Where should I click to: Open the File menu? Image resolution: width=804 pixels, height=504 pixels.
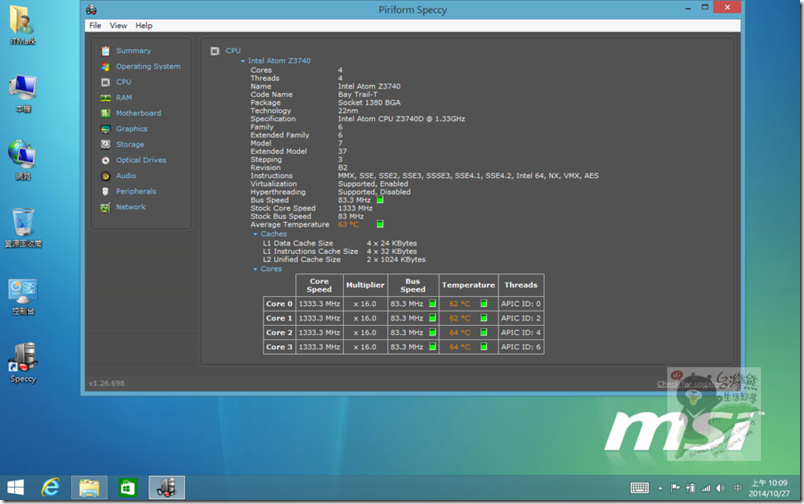click(95, 26)
